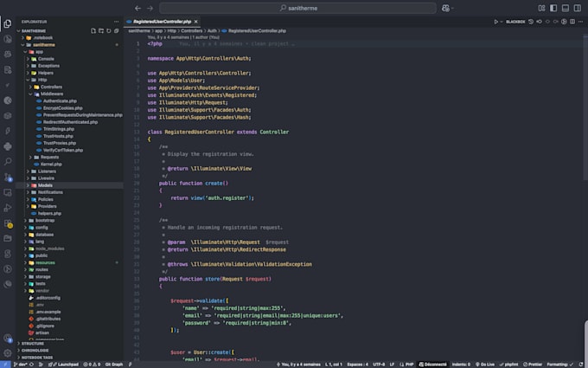This screenshot has width=588, height=368.
Task: Click BLACKBOX button in editor toolbar
Action: pos(515,22)
